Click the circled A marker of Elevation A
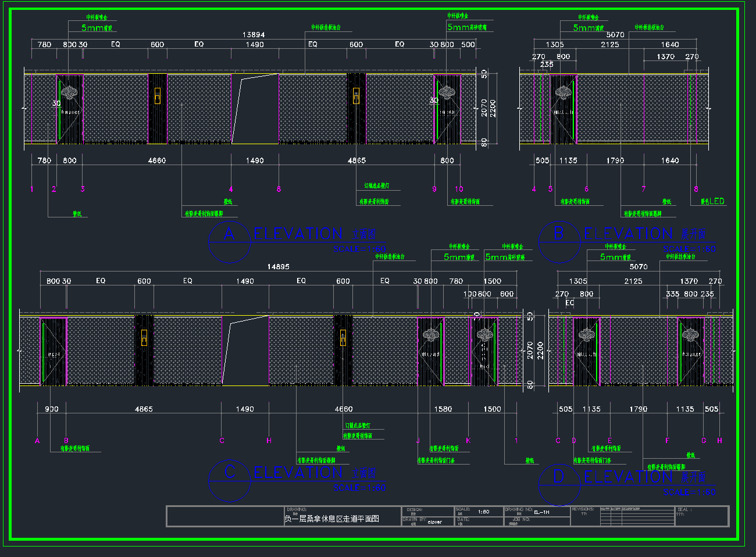 [x=229, y=234]
